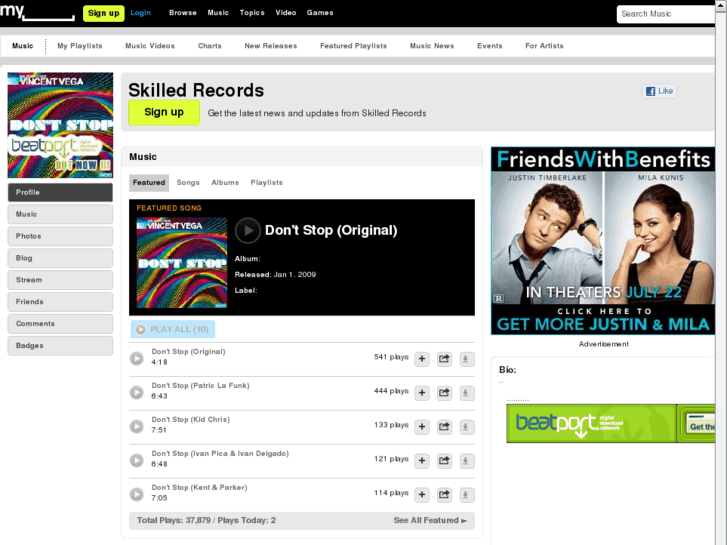Image resolution: width=727 pixels, height=545 pixels.
Task: Switch to the Playlists tab
Action: click(267, 183)
